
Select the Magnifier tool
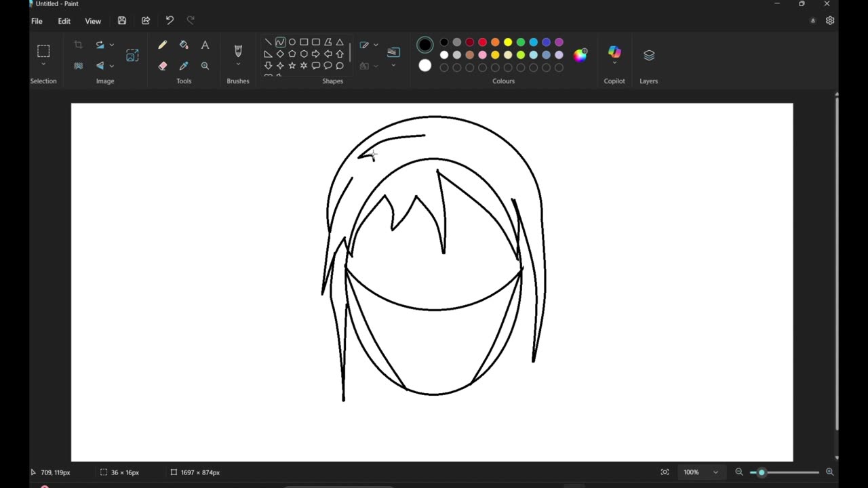[205, 66]
